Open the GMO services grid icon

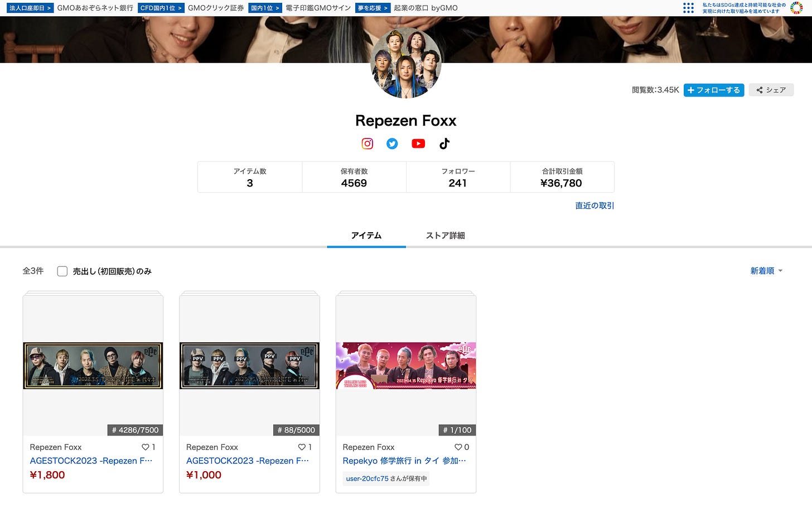coord(688,8)
